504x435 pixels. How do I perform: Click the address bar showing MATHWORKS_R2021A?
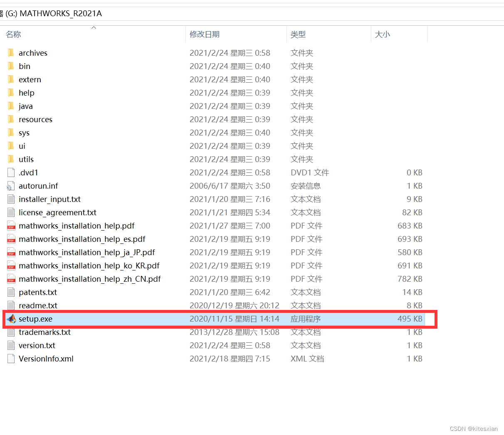coord(252,13)
